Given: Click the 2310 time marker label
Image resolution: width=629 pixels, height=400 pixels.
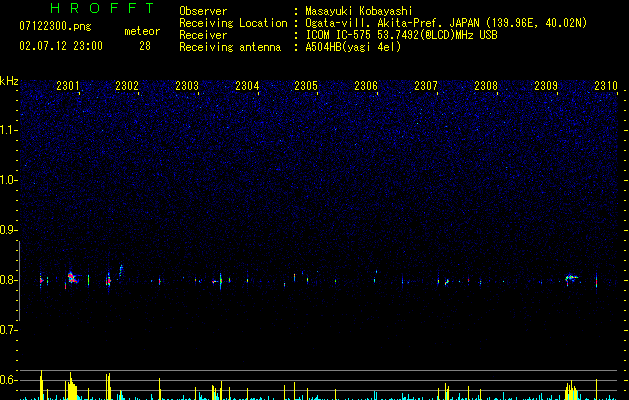Looking at the screenshot, I should click(606, 86).
